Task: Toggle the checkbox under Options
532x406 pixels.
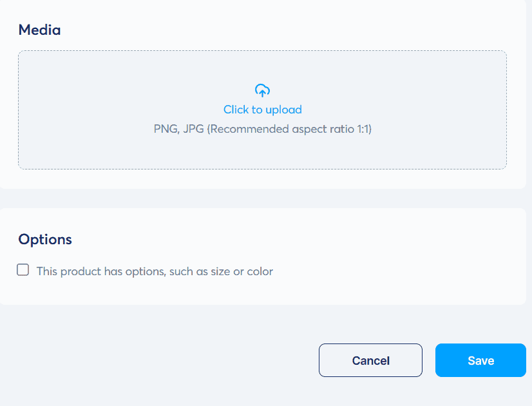Action: pyautogui.click(x=23, y=270)
